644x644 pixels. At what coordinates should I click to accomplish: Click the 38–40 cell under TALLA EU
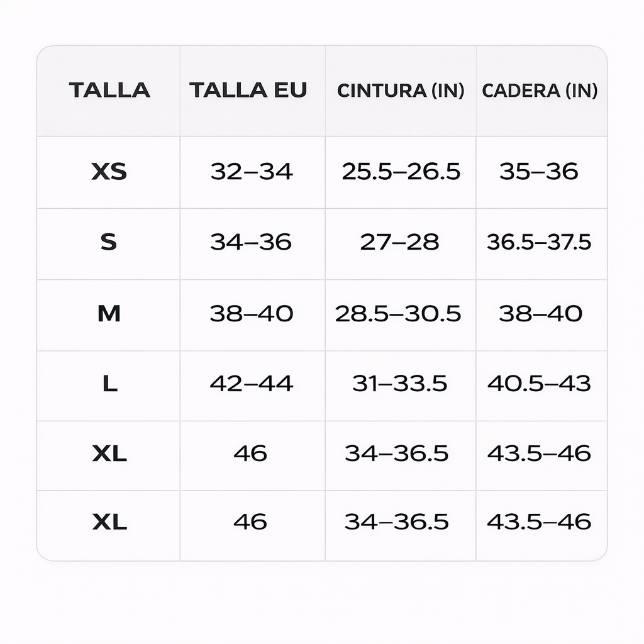point(252,313)
